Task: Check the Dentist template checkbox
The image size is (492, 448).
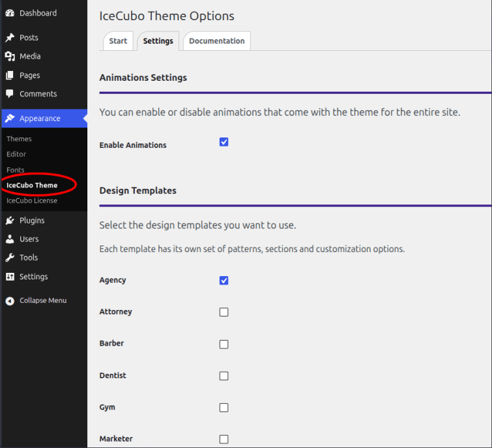Action: tap(224, 376)
